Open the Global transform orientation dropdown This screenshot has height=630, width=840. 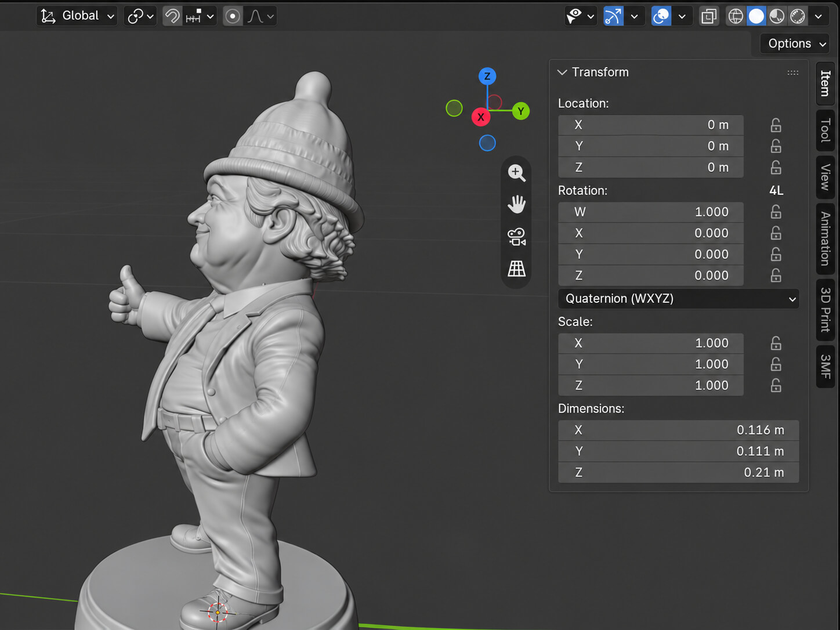click(x=77, y=16)
